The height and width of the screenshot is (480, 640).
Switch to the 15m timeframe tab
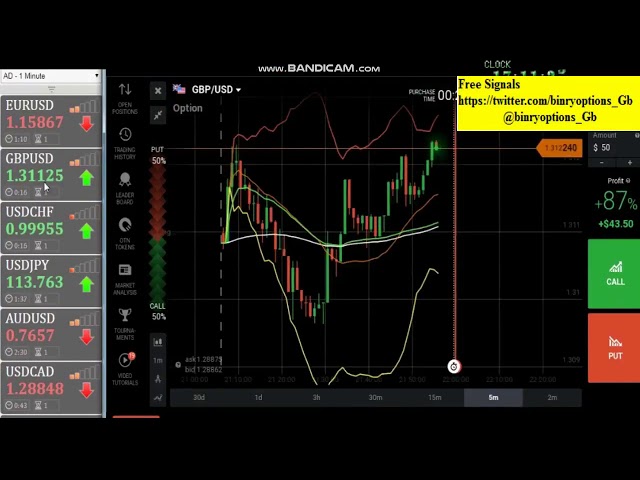click(434, 398)
